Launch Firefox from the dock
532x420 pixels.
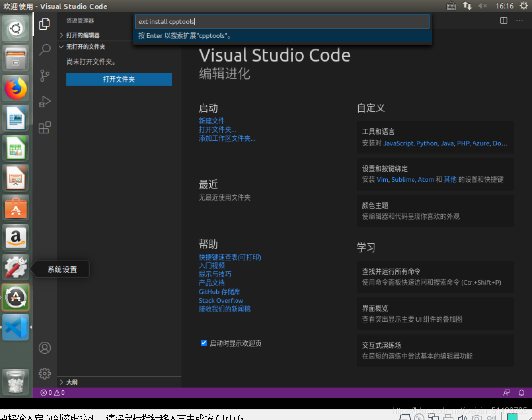[x=15, y=88]
